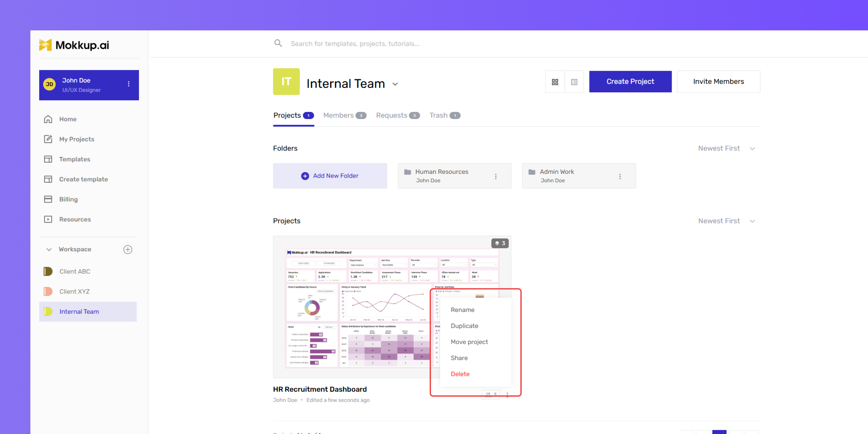The width and height of the screenshot is (868, 434).
Task: Select Client ABC workspace
Action: tap(88, 271)
